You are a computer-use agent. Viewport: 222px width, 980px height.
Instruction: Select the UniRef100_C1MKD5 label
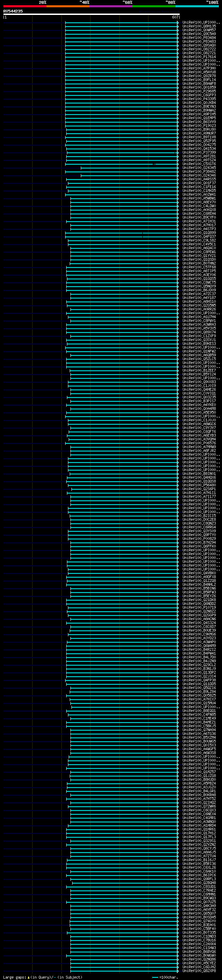[x=199, y=190]
